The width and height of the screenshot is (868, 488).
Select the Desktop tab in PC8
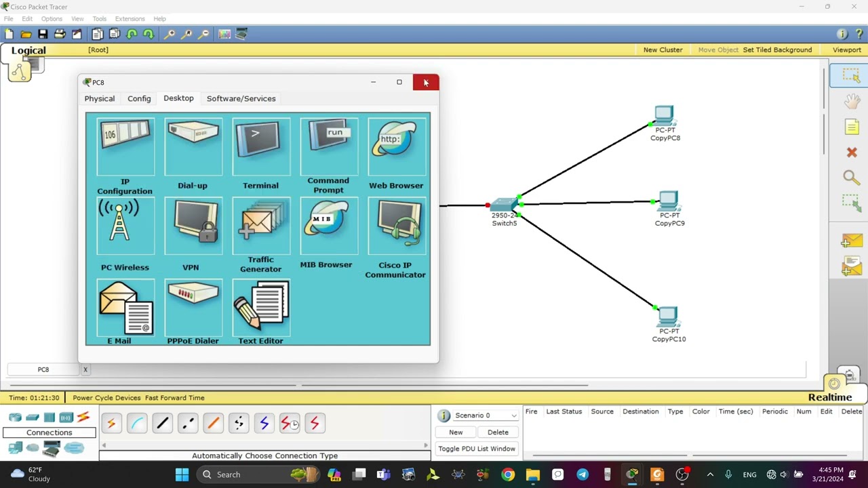178,98
